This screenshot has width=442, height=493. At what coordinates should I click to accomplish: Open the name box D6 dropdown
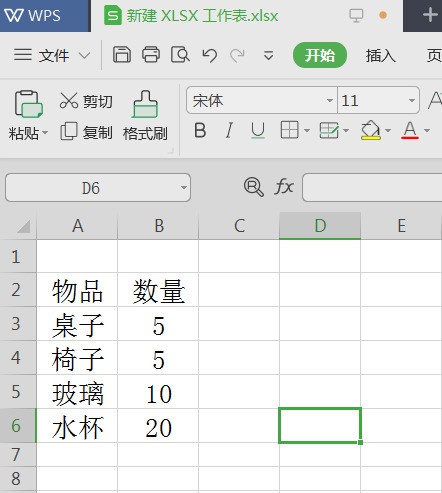pyautogui.click(x=184, y=187)
